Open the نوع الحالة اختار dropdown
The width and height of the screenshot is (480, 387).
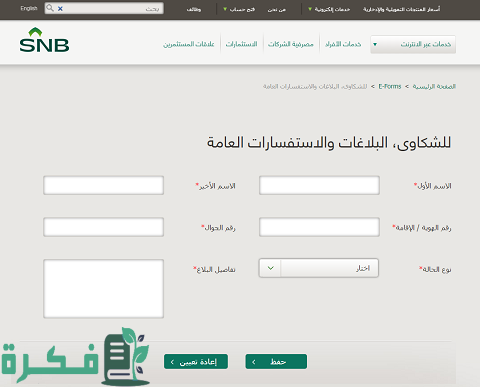pos(319,268)
